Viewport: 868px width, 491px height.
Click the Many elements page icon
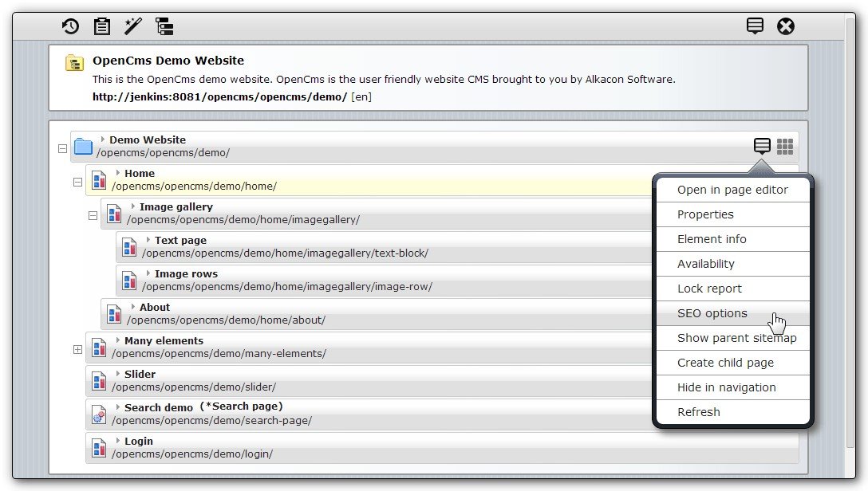[x=99, y=348]
